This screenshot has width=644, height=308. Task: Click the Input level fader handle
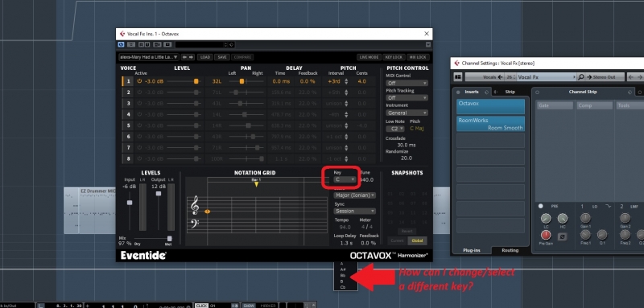[x=130, y=203]
